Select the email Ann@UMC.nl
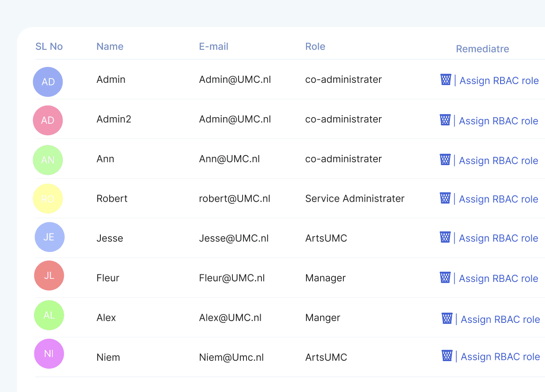This screenshot has height=392, width=545. 229,159
